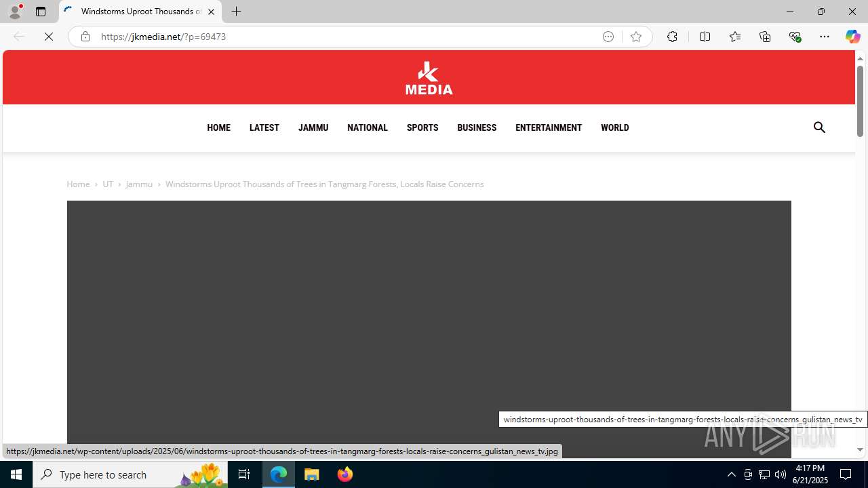Follow the UT breadcrumb link
This screenshot has height=488, width=868.
(x=108, y=184)
